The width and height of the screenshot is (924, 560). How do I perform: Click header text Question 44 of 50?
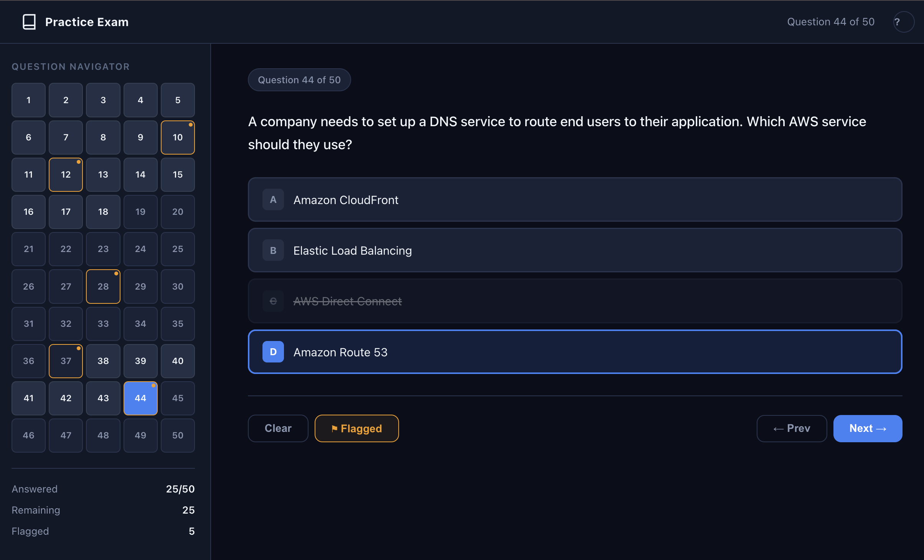[x=831, y=22]
